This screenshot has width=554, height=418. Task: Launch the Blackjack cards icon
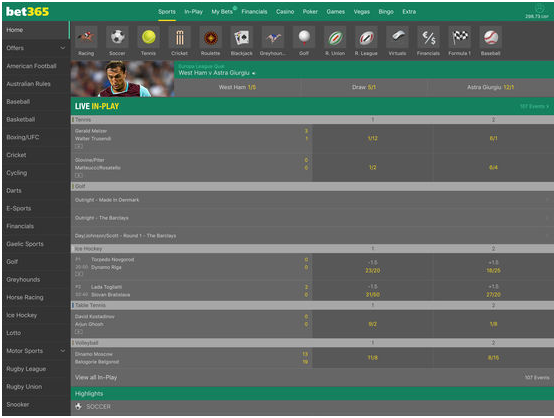(x=242, y=37)
